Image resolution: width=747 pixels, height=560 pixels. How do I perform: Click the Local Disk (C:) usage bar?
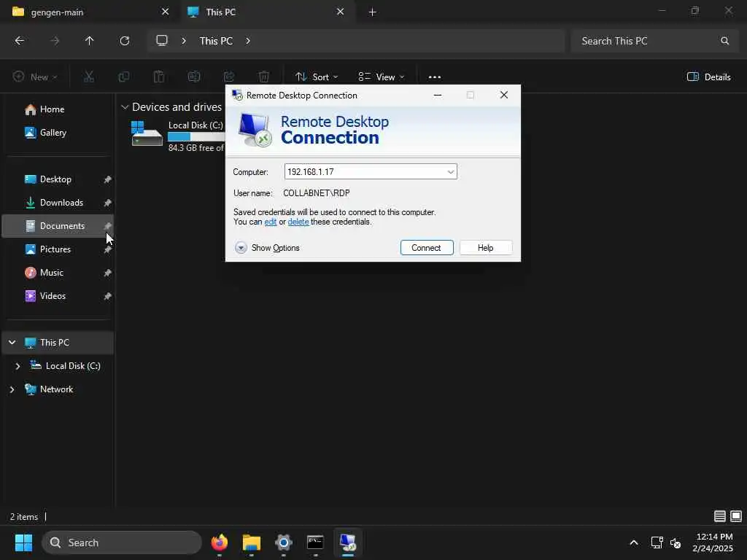(x=196, y=136)
